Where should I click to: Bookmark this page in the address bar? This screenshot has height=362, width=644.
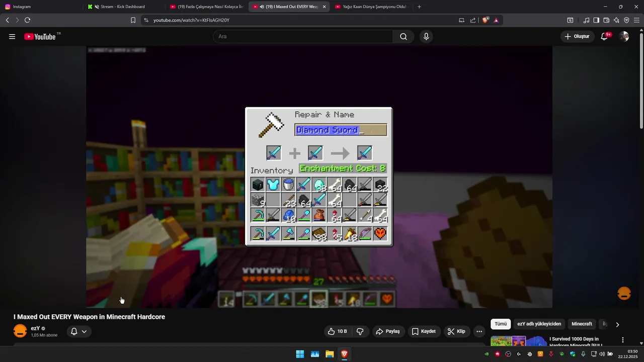point(133,20)
